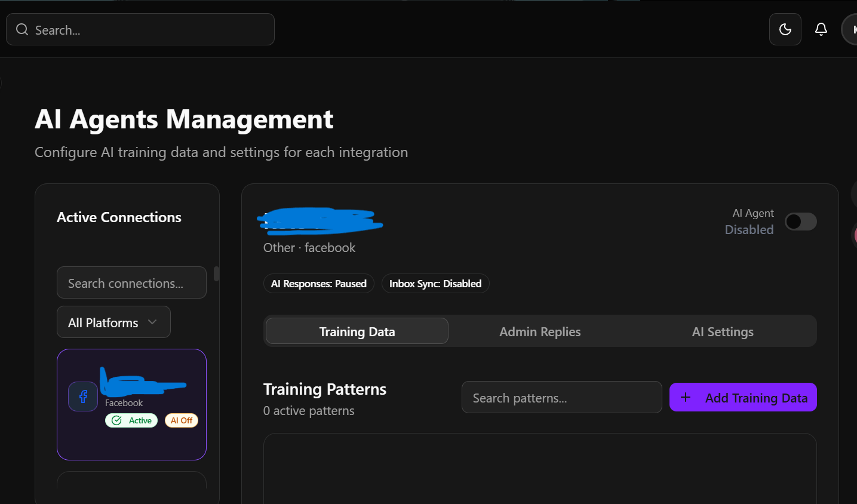857x504 pixels.
Task: Open the AI Settings tab
Action: (x=723, y=331)
